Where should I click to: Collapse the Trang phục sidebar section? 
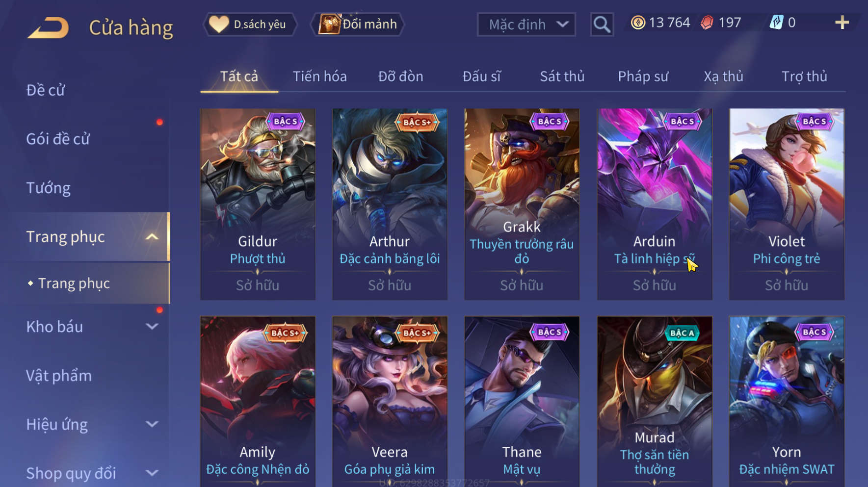[x=153, y=237]
